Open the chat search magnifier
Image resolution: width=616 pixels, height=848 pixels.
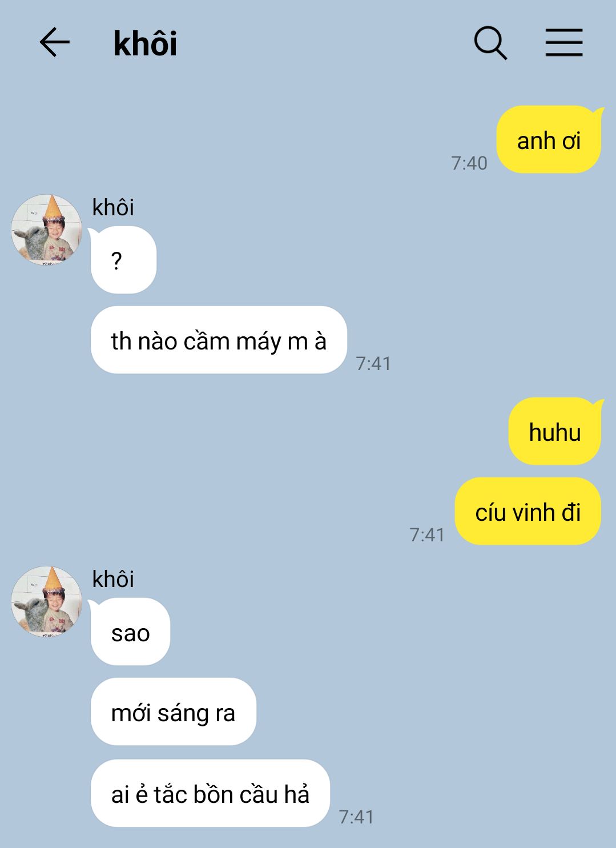[490, 43]
